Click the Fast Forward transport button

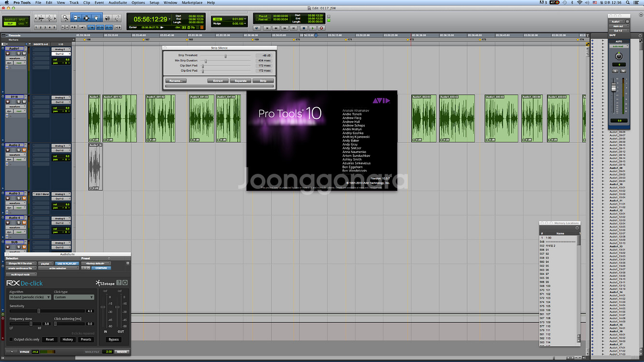click(x=285, y=28)
